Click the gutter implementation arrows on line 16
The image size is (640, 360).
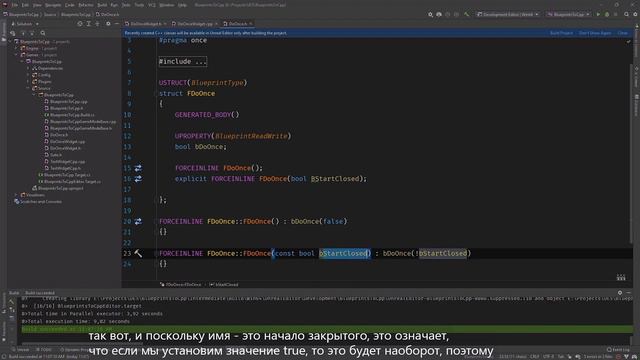click(x=138, y=178)
